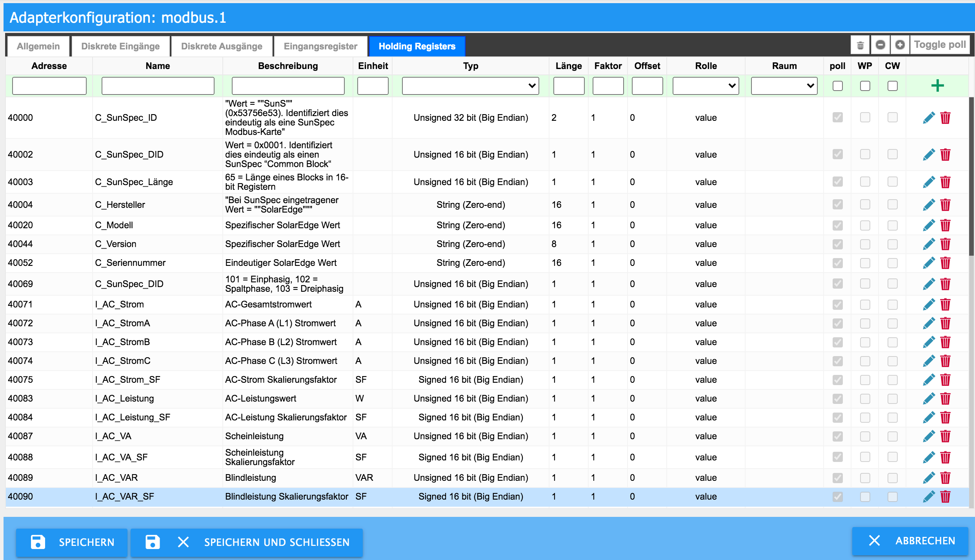Toggle the poll filter checkbox in header row
The height and width of the screenshot is (560, 975).
coord(837,86)
